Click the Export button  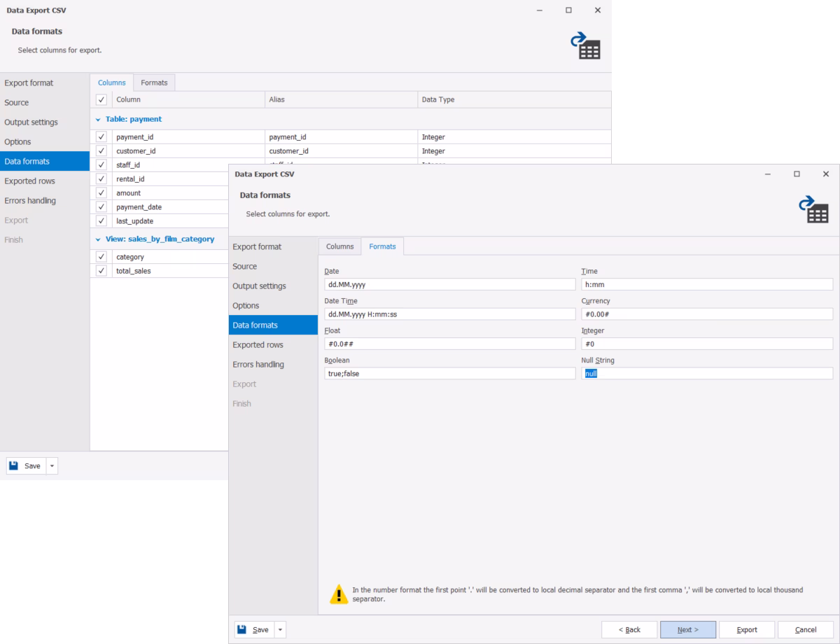coord(747,629)
